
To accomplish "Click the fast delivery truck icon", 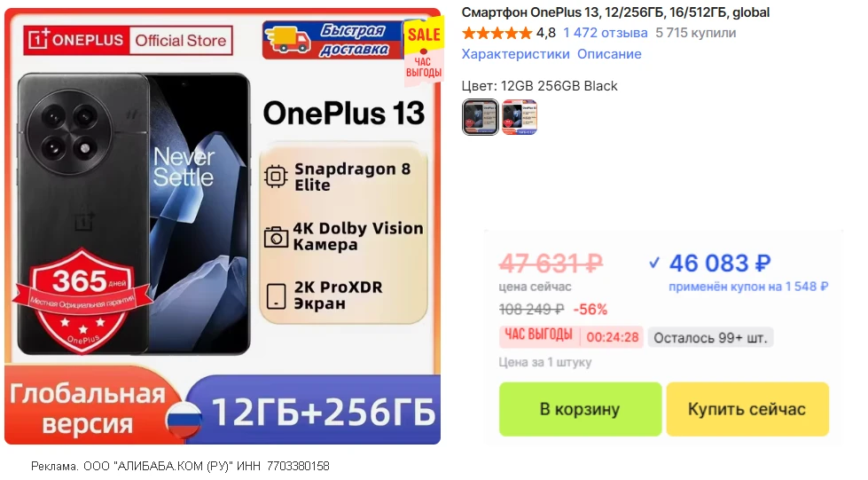I will 288,40.
